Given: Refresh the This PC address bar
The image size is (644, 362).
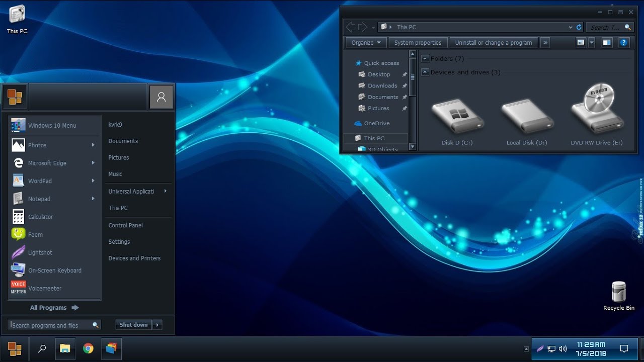Looking at the screenshot, I should tap(579, 27).
